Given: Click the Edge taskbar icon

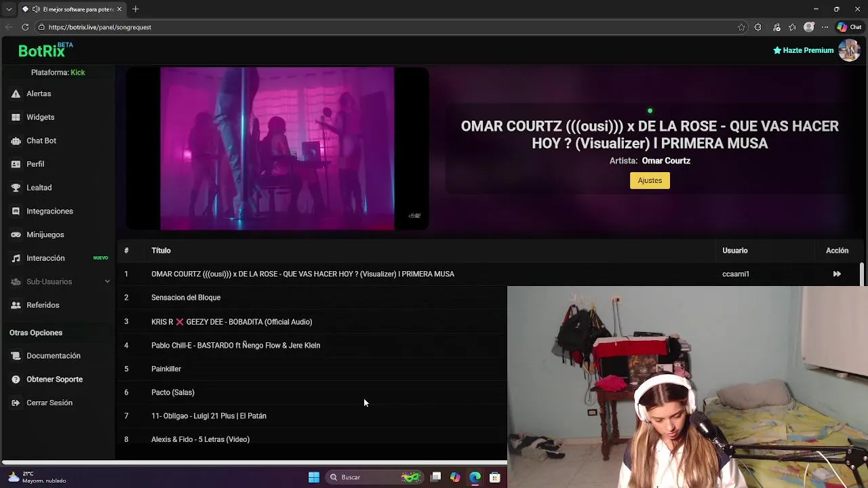Looking at the screenshot, I should 475,477.
